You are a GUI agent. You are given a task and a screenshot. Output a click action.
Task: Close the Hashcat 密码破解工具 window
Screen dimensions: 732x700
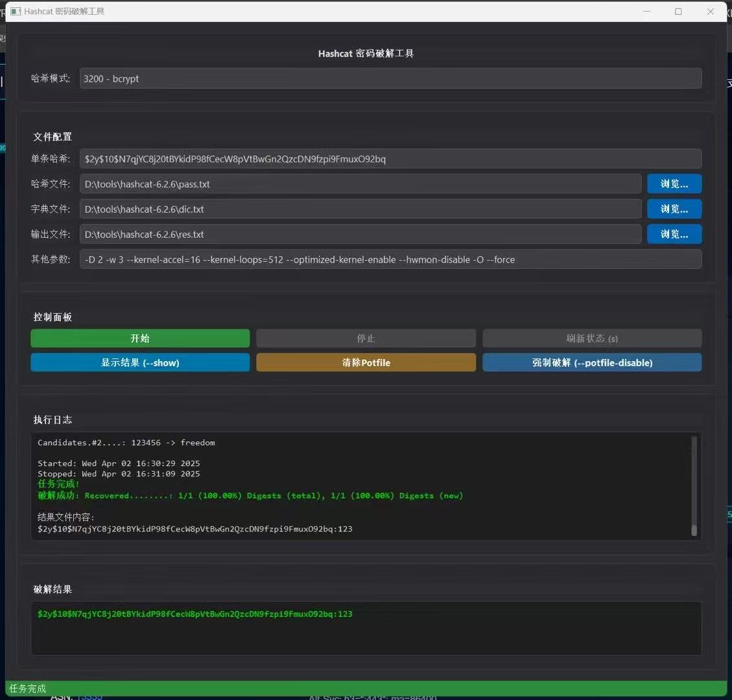coord(711,11)
